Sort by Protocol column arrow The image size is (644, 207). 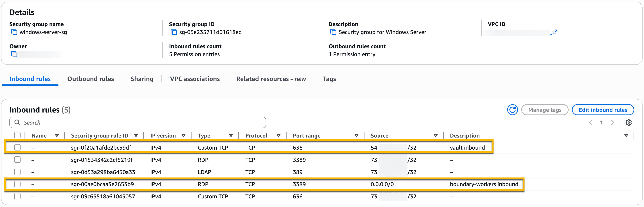coord(278,136)
